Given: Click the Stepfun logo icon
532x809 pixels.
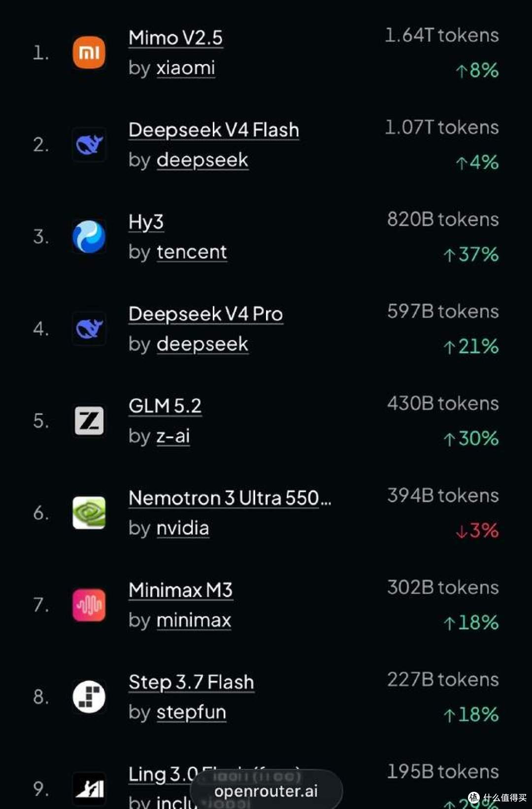Looking at the screenshot, I should coord(89,697).
